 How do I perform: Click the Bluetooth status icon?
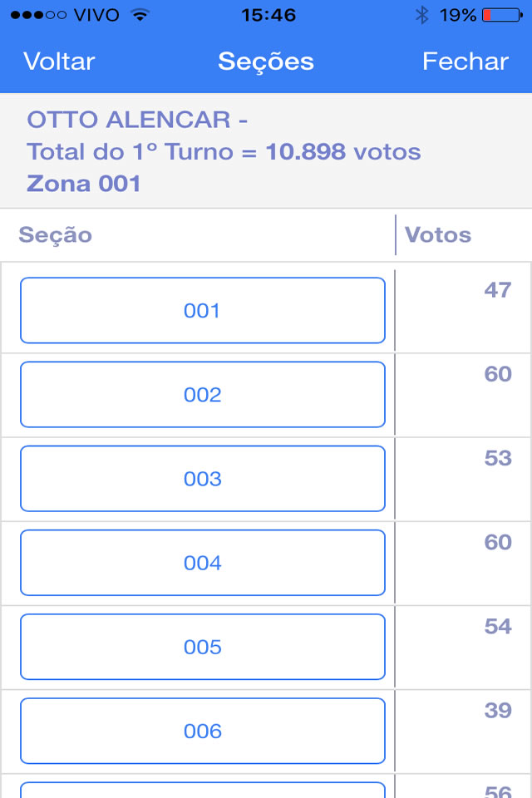421,15
